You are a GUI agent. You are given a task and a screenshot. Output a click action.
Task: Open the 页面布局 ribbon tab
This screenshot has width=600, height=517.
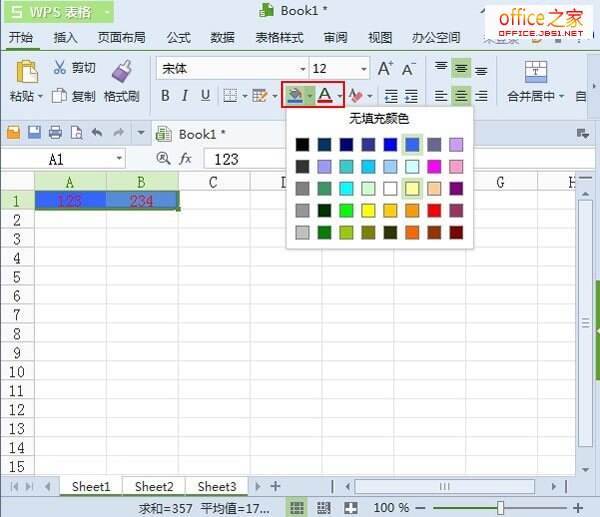(x=121, y=38)
